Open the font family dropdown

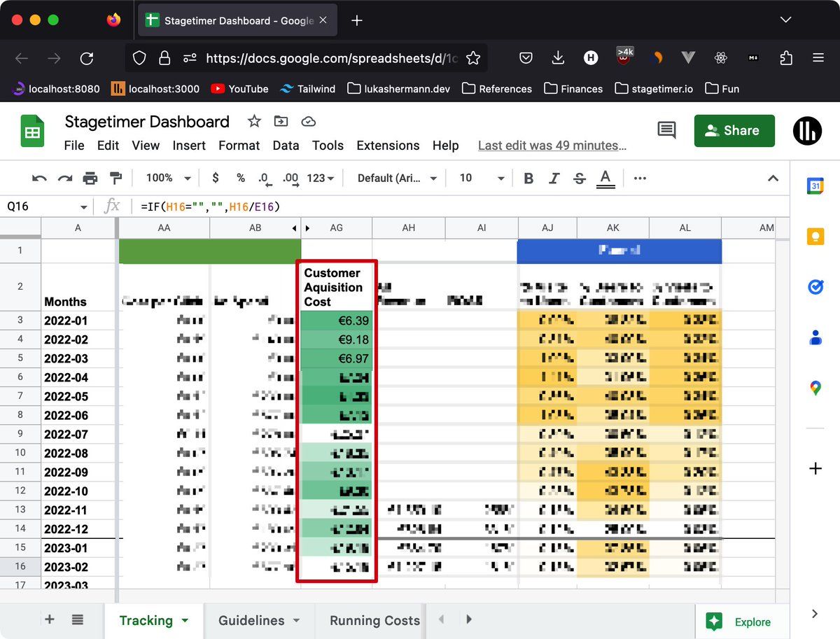[x=397, y=178]
